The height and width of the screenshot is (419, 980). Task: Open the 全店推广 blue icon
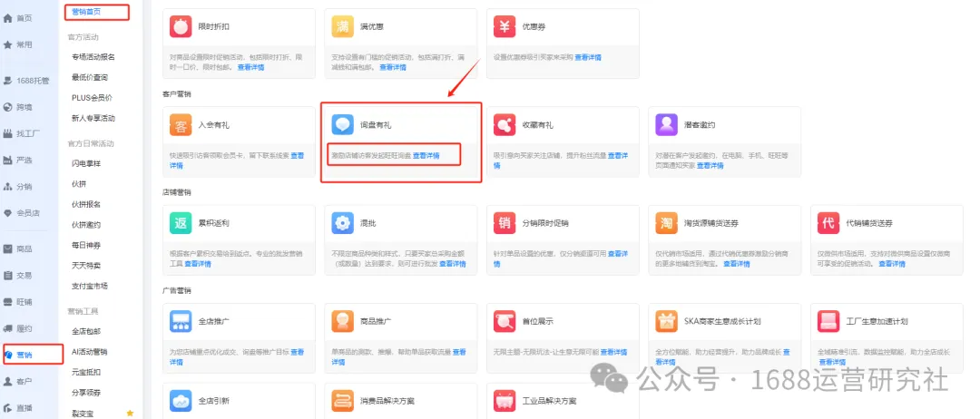coord(181,321)
